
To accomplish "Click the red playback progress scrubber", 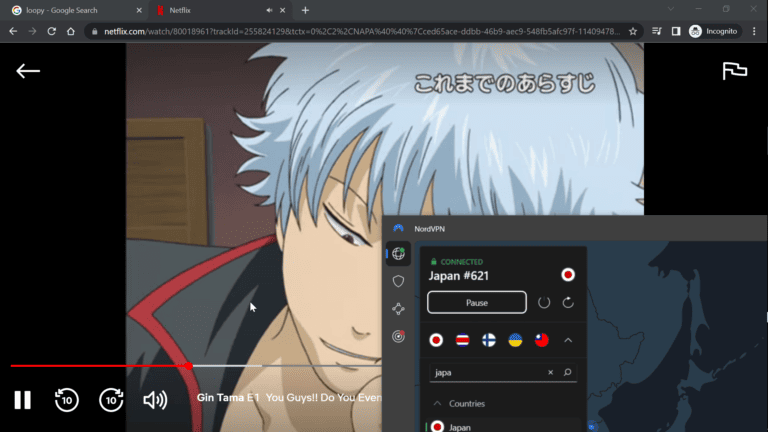I will coord(188,366).
